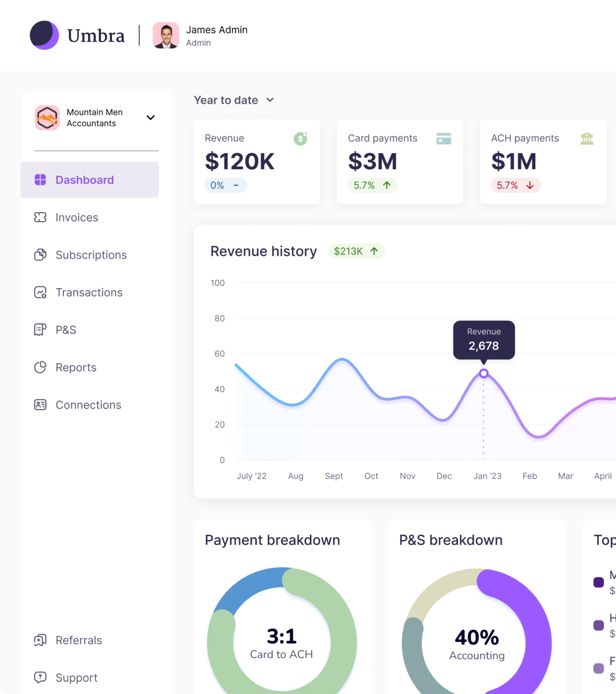Image resolution: width=616 pixels, height=694 pixels.
Task: Click the Sept label on the chart axis
Action: 334,476
